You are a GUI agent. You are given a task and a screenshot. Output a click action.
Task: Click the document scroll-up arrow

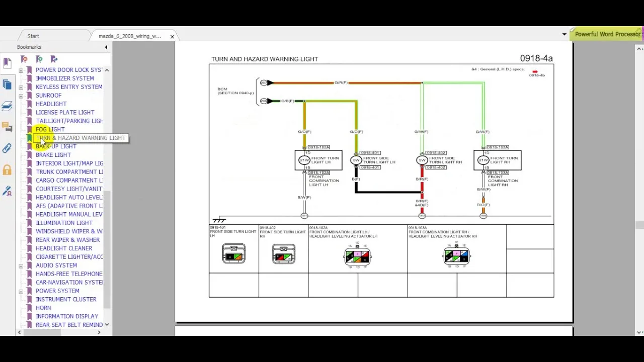pyautogui.click(x=639, y=49)
